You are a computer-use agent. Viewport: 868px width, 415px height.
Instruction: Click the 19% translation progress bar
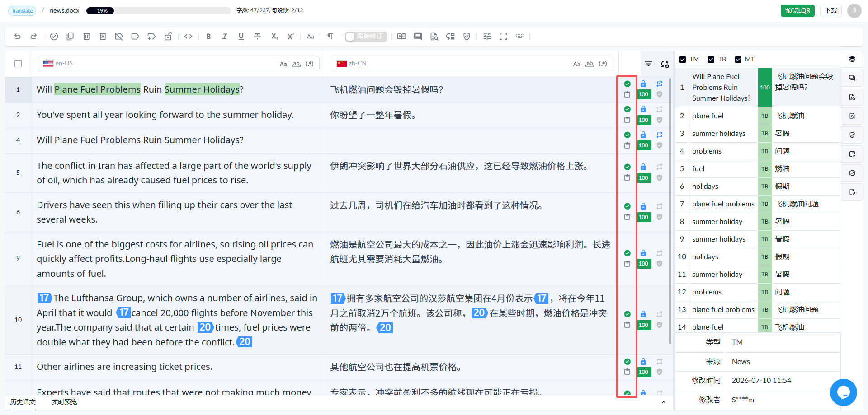tap(158, 11)
